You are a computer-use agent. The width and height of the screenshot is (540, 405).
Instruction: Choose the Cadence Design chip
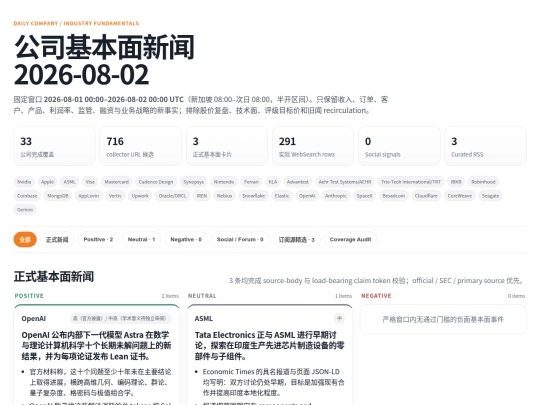pos(156,182)
